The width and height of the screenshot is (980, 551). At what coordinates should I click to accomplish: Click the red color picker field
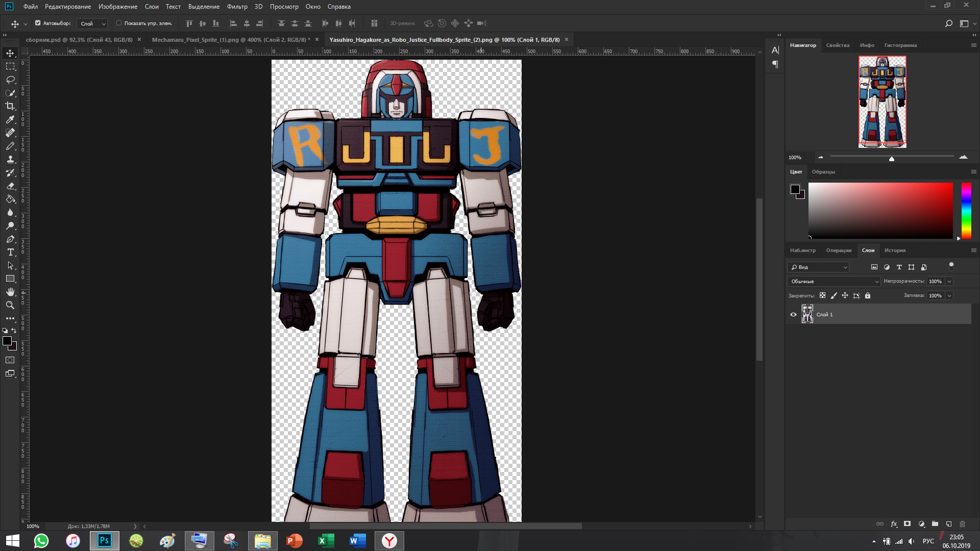coord(880,210)
